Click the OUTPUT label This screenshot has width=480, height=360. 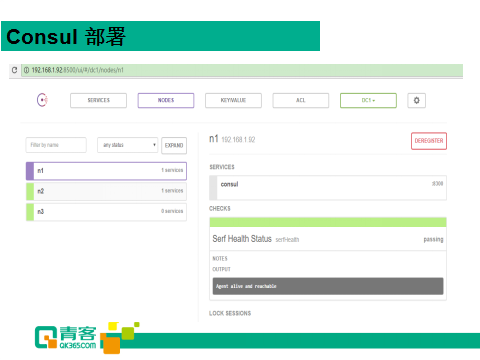point(221,269)
